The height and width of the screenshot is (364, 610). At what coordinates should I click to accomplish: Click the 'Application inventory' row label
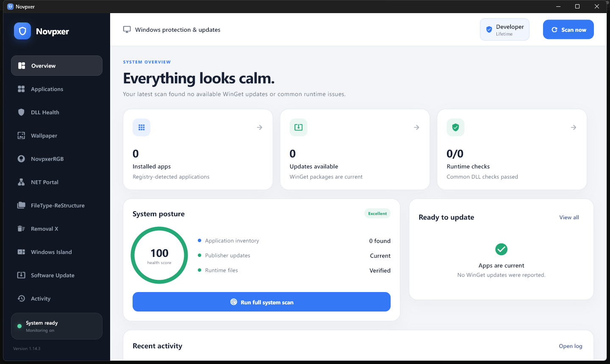[232, 241]
